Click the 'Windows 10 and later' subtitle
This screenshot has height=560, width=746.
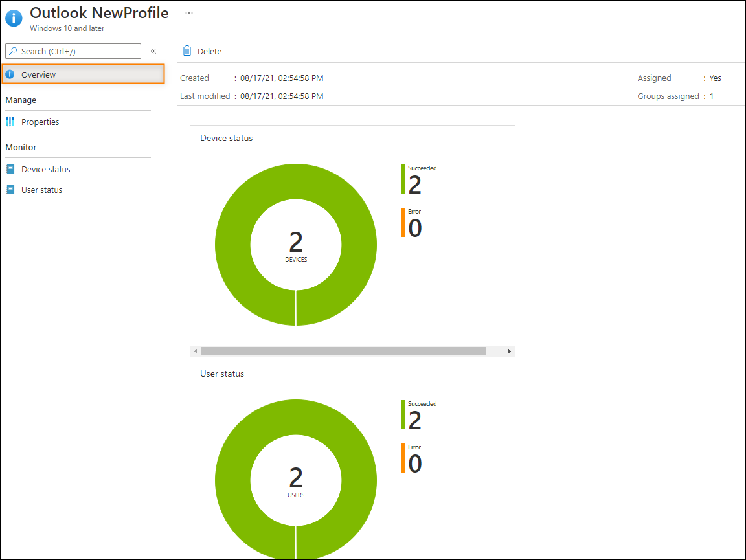[x=67, y=28]
